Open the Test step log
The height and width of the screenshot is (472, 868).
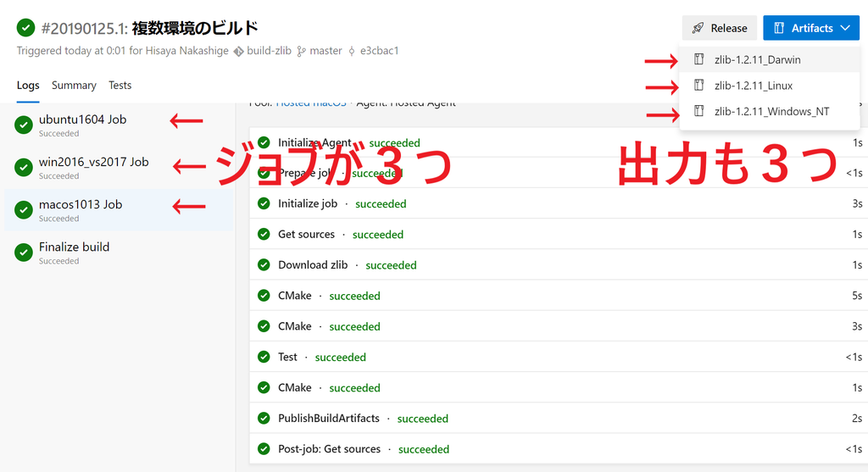(559, 357)
